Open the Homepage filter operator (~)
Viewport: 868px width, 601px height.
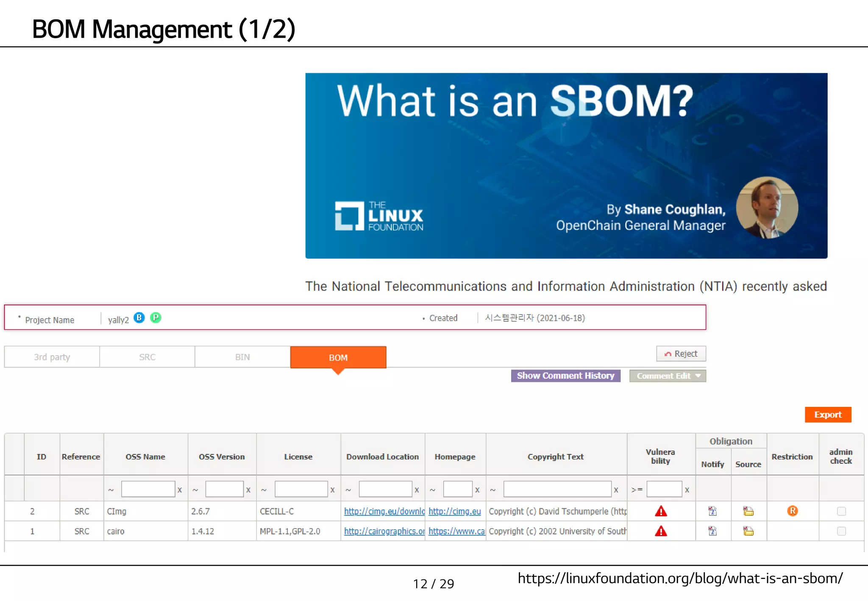pyautogui.click(x=432, y=490)
